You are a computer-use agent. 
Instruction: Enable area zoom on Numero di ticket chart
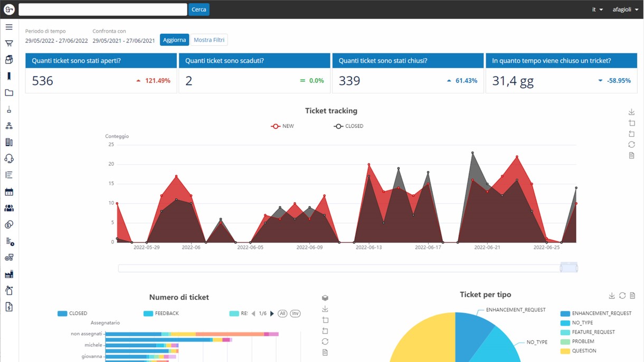coord(325,320)
